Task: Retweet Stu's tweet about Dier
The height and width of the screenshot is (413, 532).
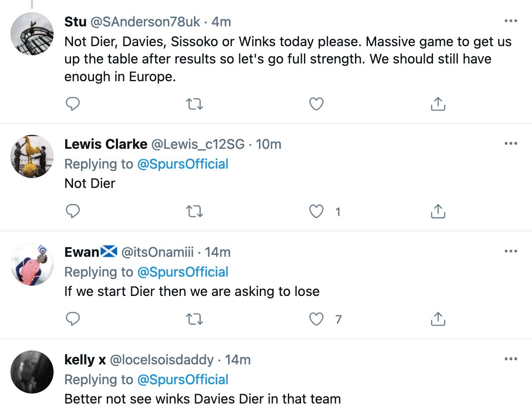Action: point(194,104)
